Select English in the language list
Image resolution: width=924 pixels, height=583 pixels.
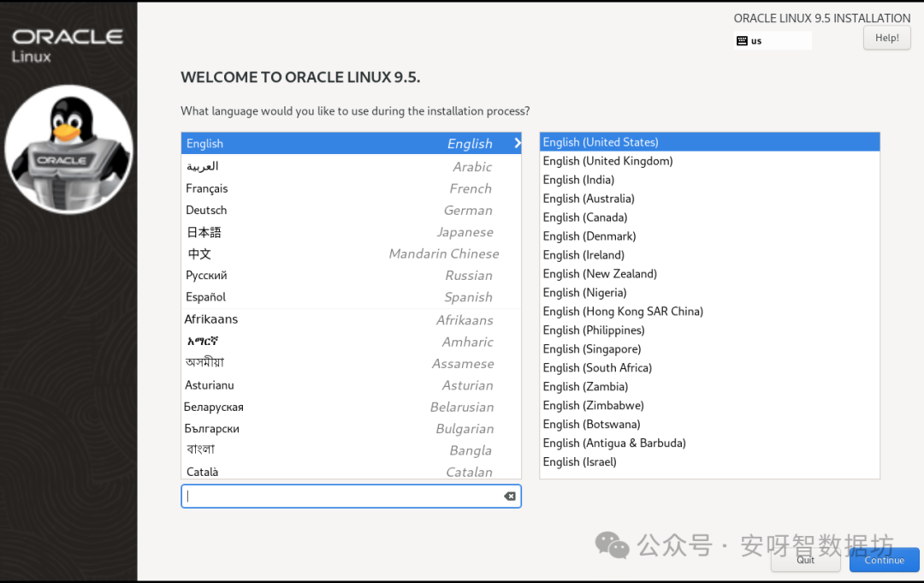(352, 143)
